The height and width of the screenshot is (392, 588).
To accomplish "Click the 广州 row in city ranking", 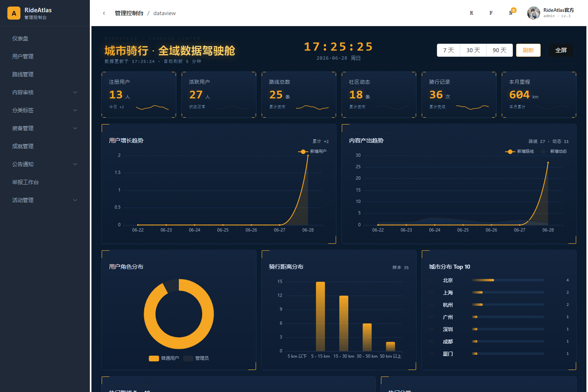I will (499, 317).
